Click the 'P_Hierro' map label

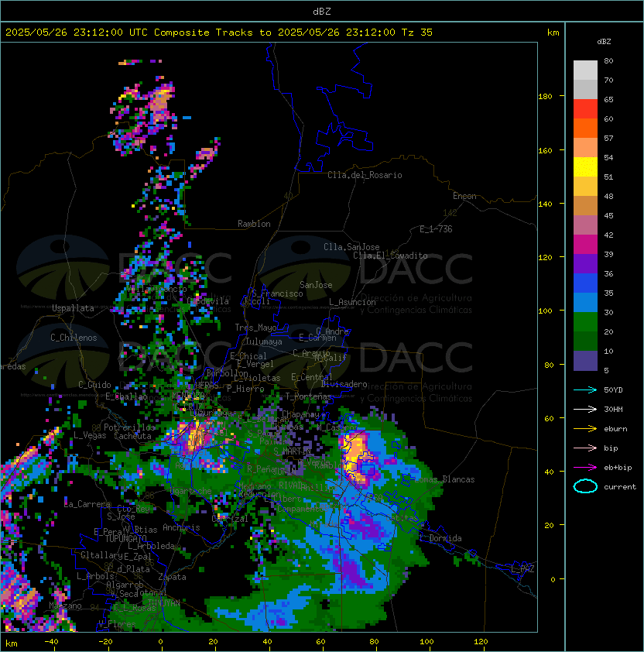coord(245,389)
